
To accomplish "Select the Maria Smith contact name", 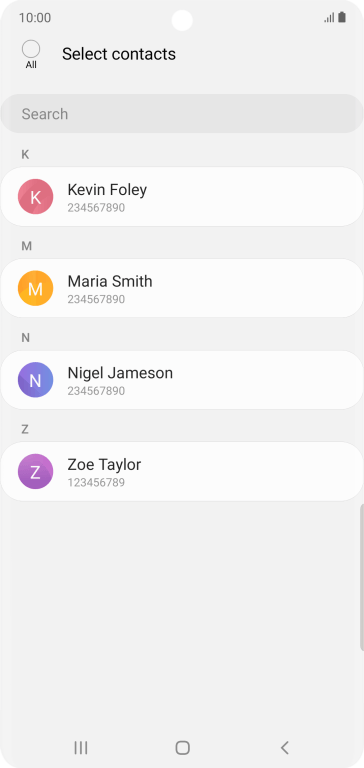I will click(110, 281).
